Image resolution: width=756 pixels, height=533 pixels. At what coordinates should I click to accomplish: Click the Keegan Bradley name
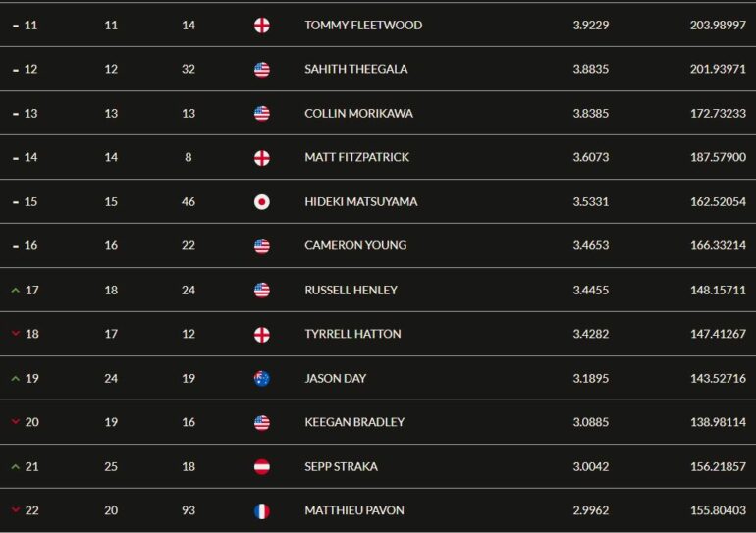[354, 422]
